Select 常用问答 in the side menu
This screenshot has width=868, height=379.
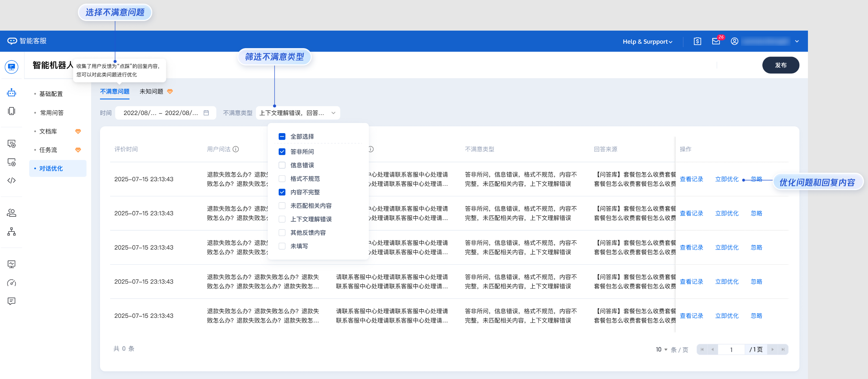coord(52,113)
